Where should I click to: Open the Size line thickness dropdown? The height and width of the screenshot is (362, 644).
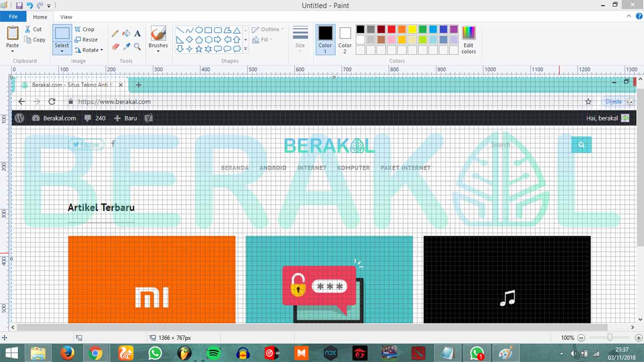[300, 40]
